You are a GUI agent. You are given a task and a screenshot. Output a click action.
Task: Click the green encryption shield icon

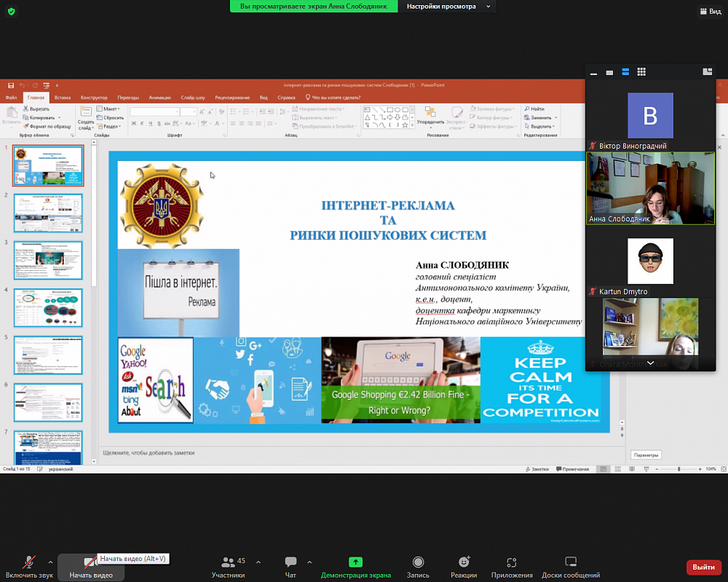pos(12,11)
